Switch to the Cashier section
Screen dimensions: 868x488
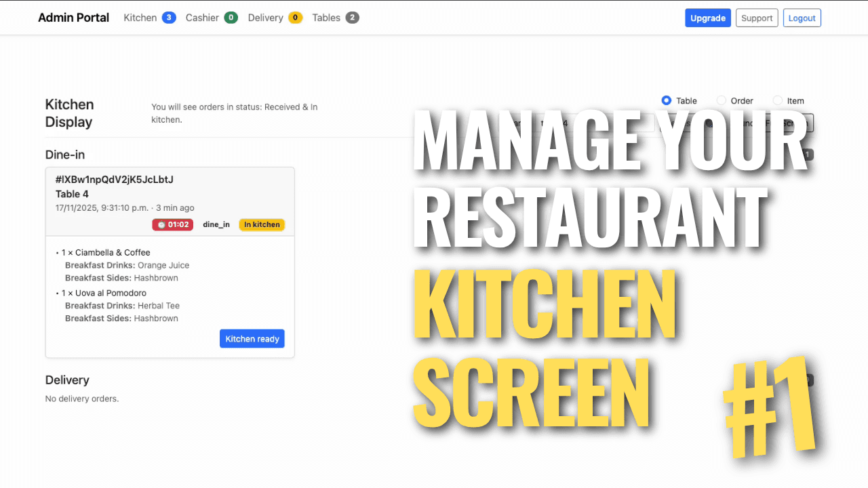(x=203, y=18)
